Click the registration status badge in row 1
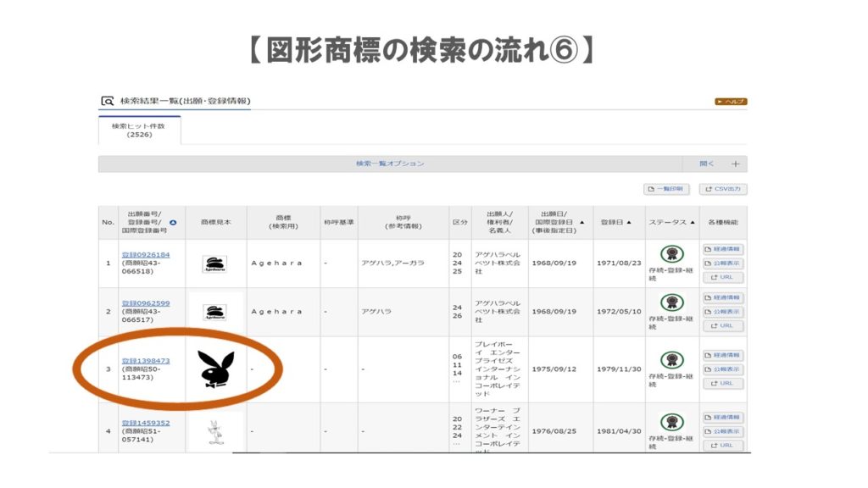The image size is (868, 488). pos(672,254)
